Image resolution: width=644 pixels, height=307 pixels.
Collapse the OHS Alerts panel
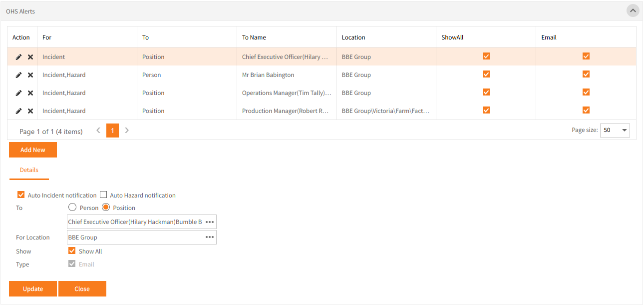click(x=633, y=10)
